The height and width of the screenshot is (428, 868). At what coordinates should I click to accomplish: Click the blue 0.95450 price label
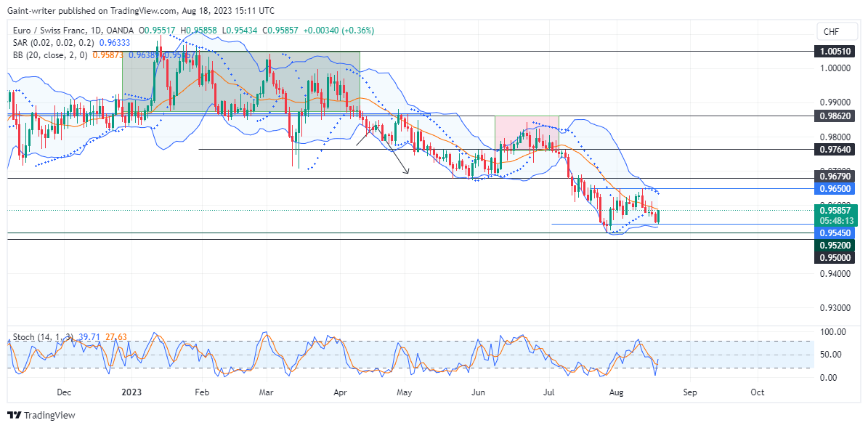pos(835,233)
